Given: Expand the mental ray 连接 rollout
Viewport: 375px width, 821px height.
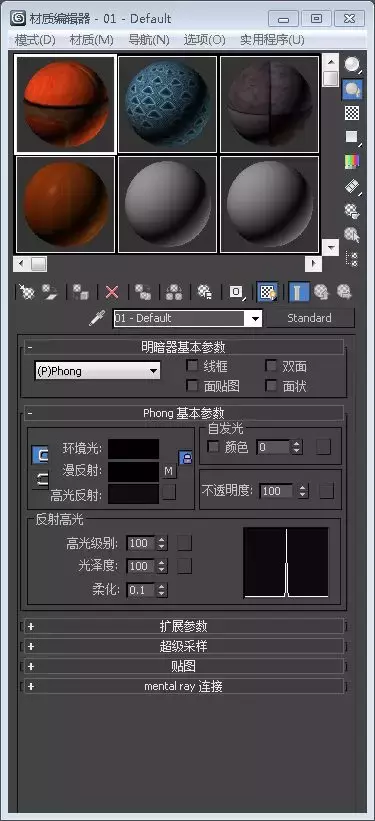Looking at the screenshot, I should point(184,686).
